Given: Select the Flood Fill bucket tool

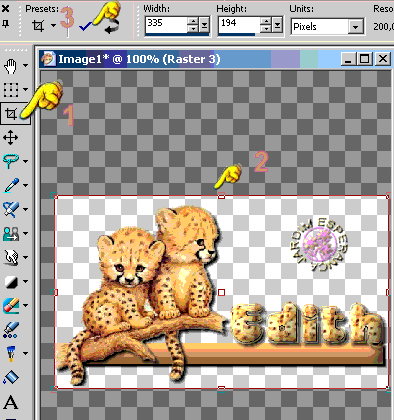Looking at the screenshot, I should (11, 377).
